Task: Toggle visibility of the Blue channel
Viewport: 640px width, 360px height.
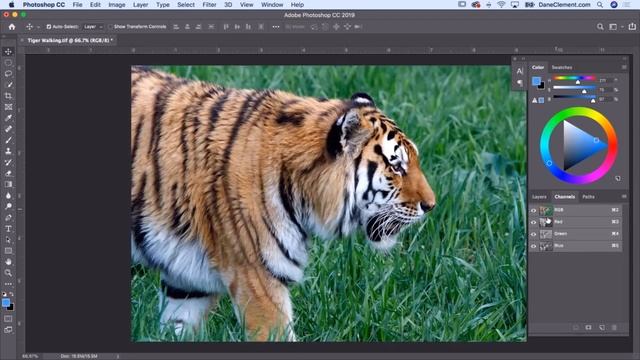Action: coord(533,246)
